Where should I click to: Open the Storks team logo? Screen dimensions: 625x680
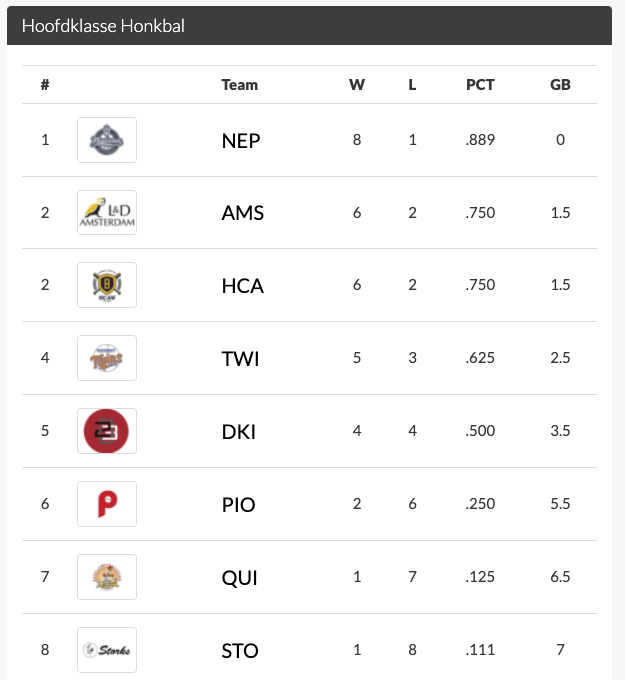pyautogui.click(x=107, y=650)
